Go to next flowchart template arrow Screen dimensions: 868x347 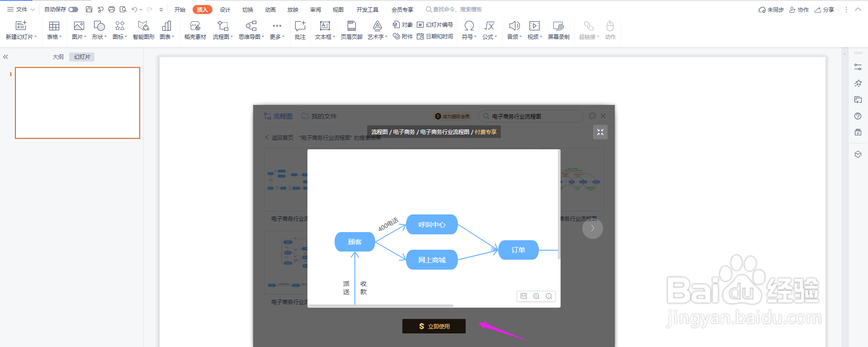pos(593,228)
